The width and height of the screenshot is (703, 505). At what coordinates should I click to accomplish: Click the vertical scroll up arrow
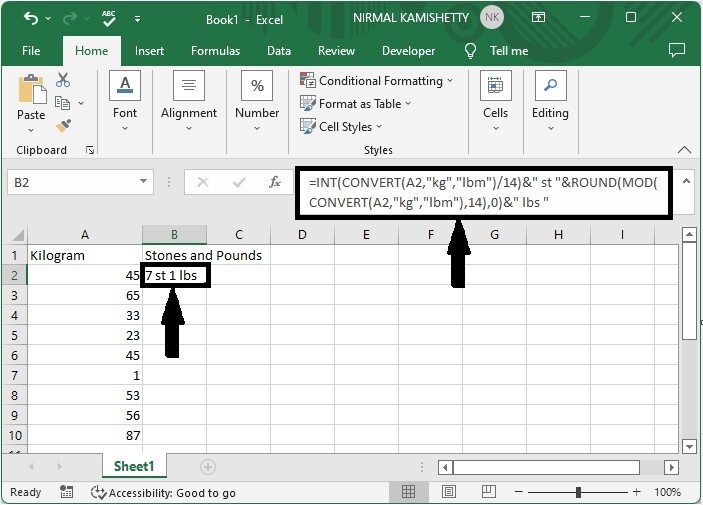pyautogui.click(x=689, y=234)
